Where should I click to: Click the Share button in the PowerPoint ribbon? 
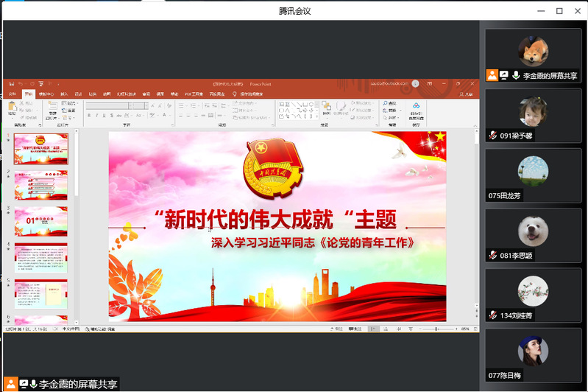(x=466, y=94)
